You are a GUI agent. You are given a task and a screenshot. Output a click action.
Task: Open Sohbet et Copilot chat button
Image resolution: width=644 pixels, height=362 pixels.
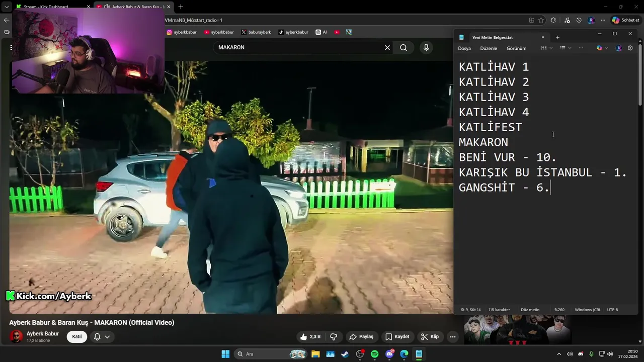[625, 20]
